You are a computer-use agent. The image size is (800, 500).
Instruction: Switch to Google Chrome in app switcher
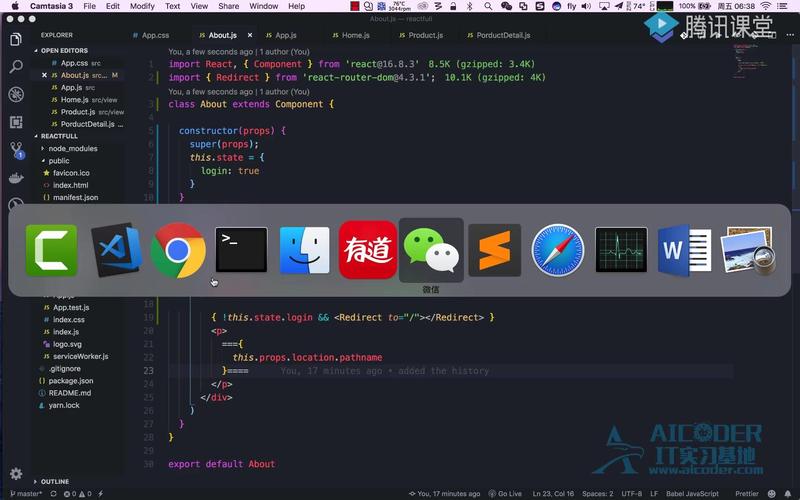[178, 250]
